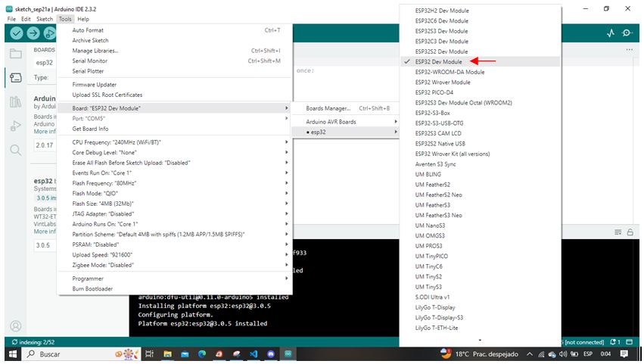Click the Upload arrow button
The image size is (644, 364).
click(x=33, y=33)
